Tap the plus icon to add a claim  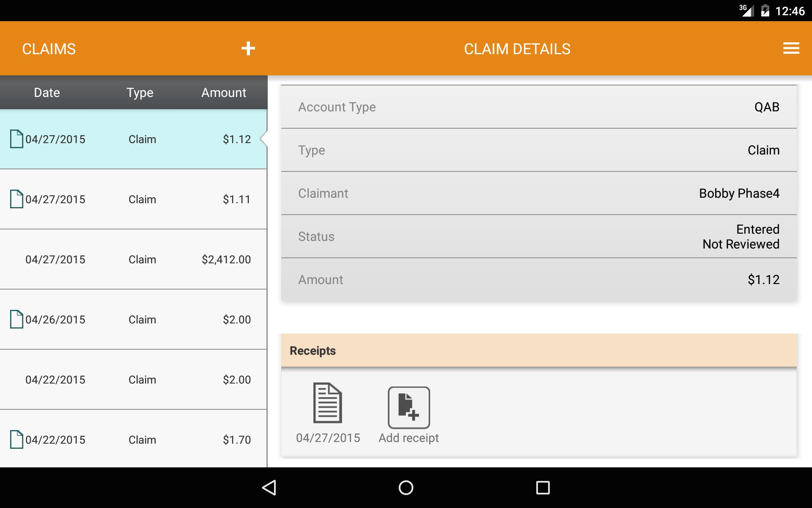coord(248,49)
